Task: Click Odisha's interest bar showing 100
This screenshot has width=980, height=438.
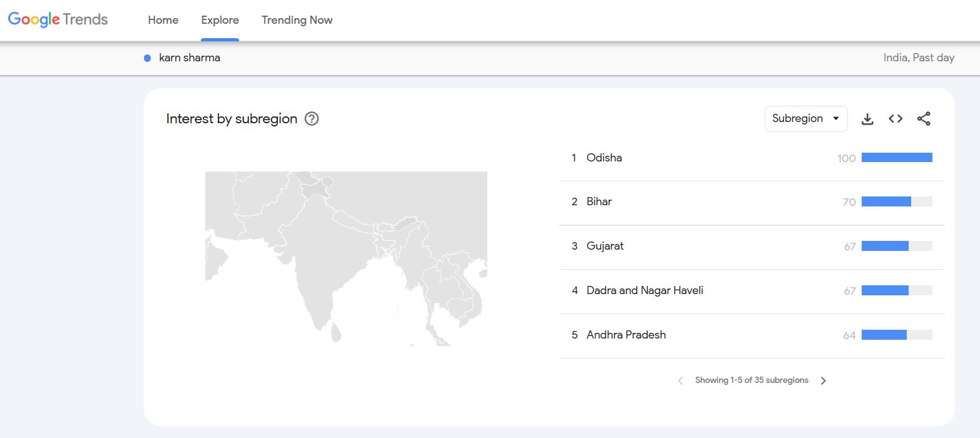Action: [x=897, y=158]
